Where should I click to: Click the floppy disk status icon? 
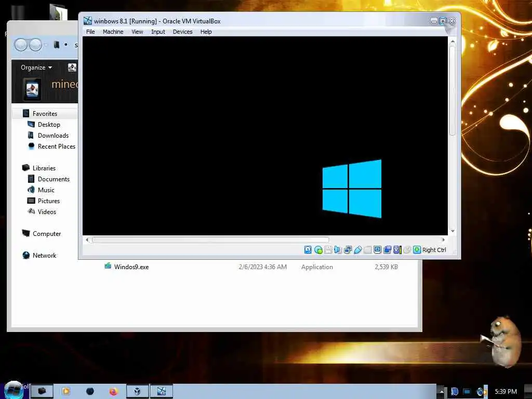[x=328, y=250]
